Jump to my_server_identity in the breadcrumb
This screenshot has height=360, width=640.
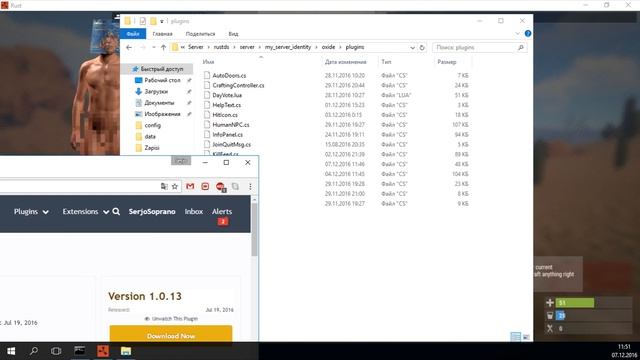tap(288, 47)
